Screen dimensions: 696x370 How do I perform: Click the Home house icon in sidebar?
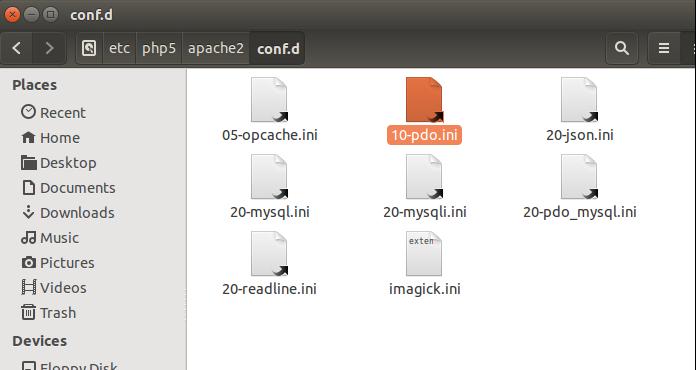point(28,138)
